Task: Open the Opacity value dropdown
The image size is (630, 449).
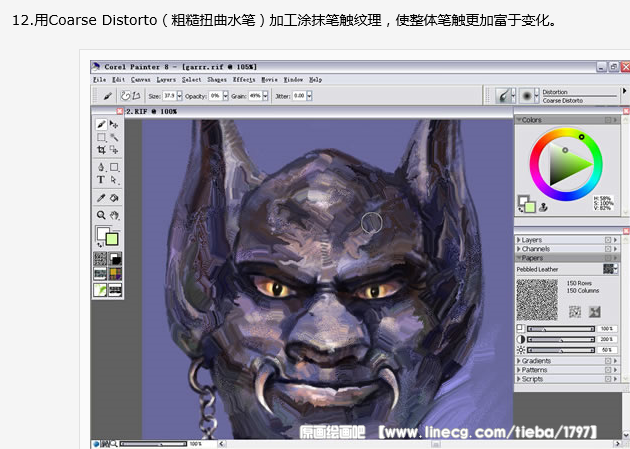Action: (x=225, y=96)
